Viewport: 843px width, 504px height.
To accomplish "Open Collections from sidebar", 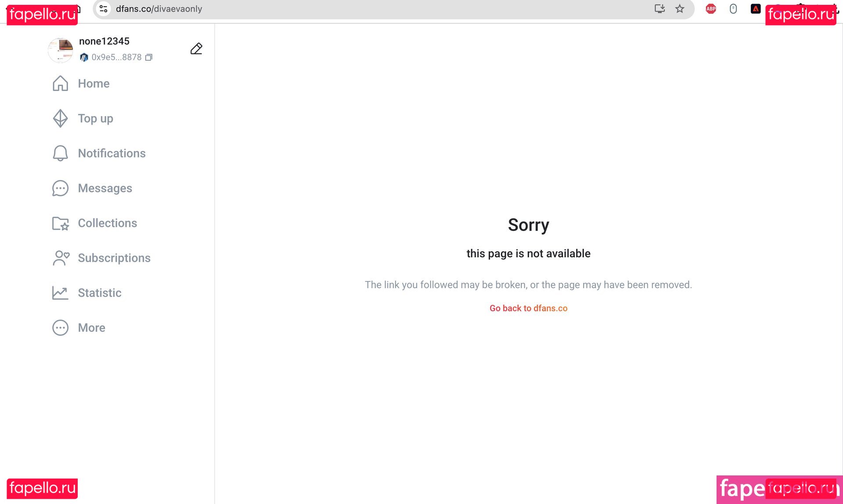I will (108, 223).
